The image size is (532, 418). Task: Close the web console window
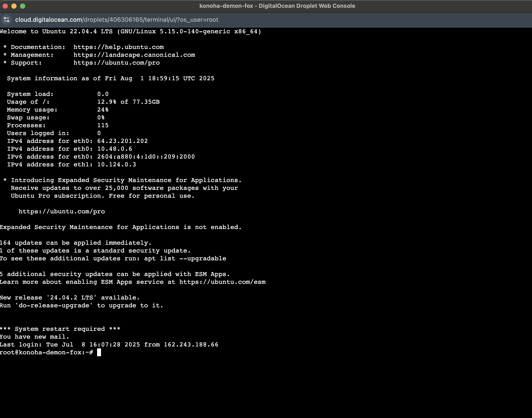(x=5, y=6)
